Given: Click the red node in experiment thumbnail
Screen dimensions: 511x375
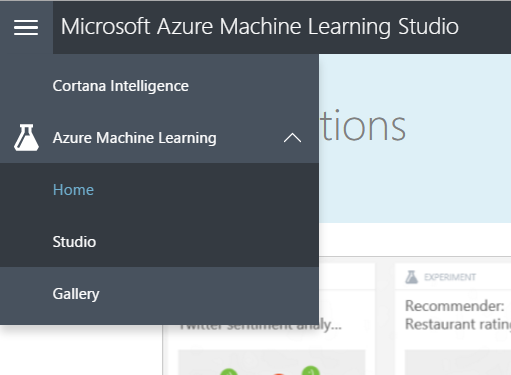Looking at the screenshot, I should 279,374.
